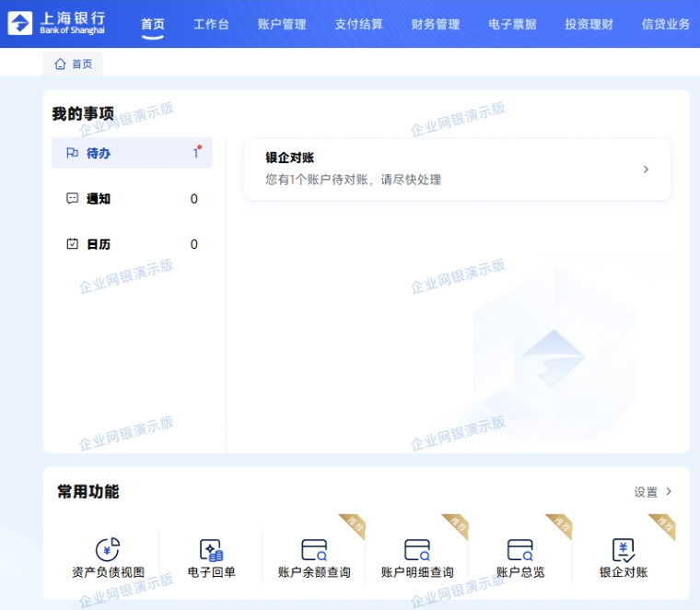
Task: Click the 通知 count 0
Action: click(193, 199)
